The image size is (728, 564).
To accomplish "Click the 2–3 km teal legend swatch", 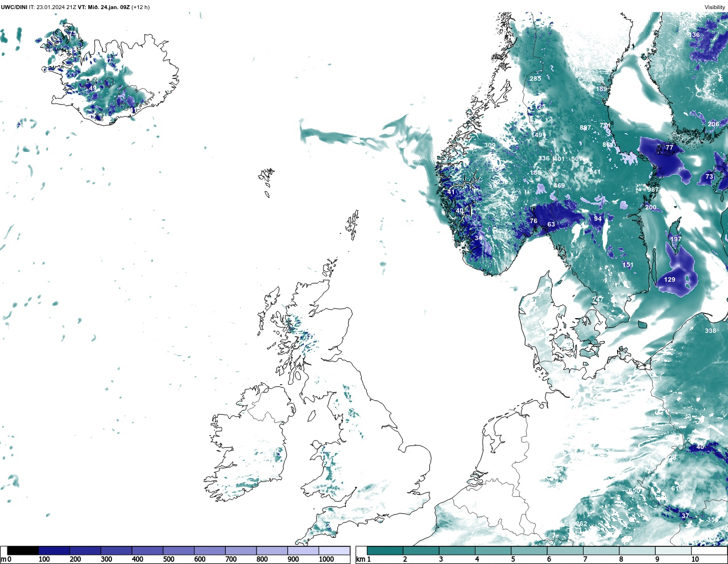I will [421, 551].
